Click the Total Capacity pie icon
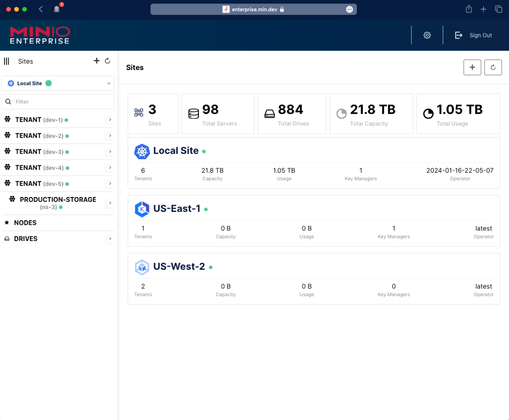The height and width of the screenshot is (420, 509). click(x=341, y=114)
